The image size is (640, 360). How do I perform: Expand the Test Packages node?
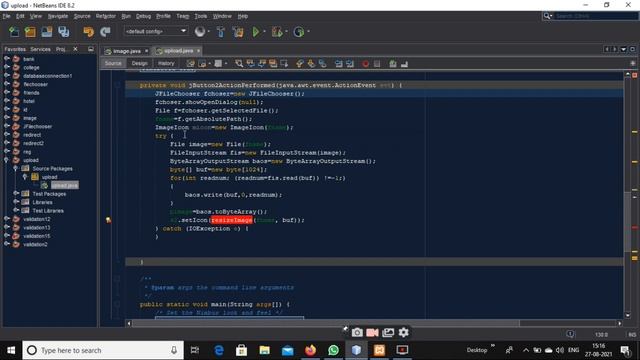(x=16, y=193)
